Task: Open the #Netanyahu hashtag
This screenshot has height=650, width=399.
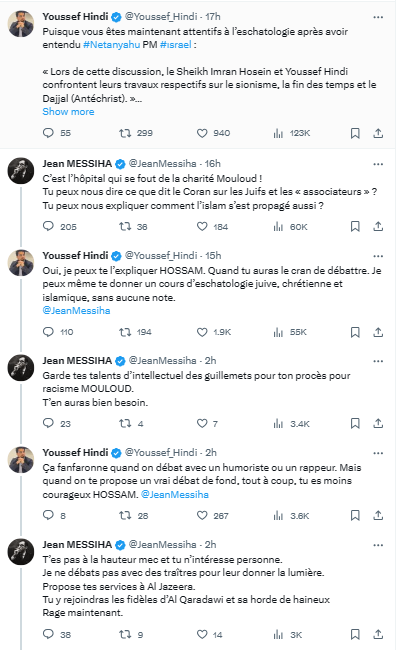Action: tap(111, 45)
